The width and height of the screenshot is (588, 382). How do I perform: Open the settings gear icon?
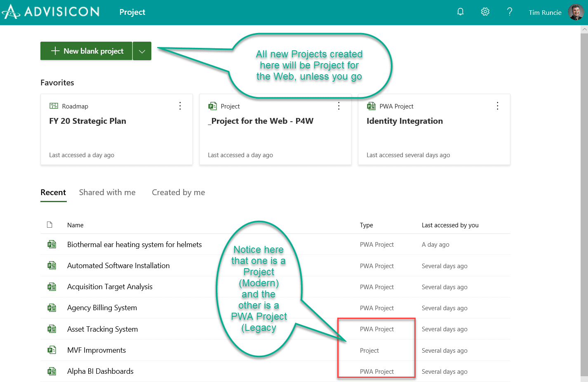click(485, 12)
